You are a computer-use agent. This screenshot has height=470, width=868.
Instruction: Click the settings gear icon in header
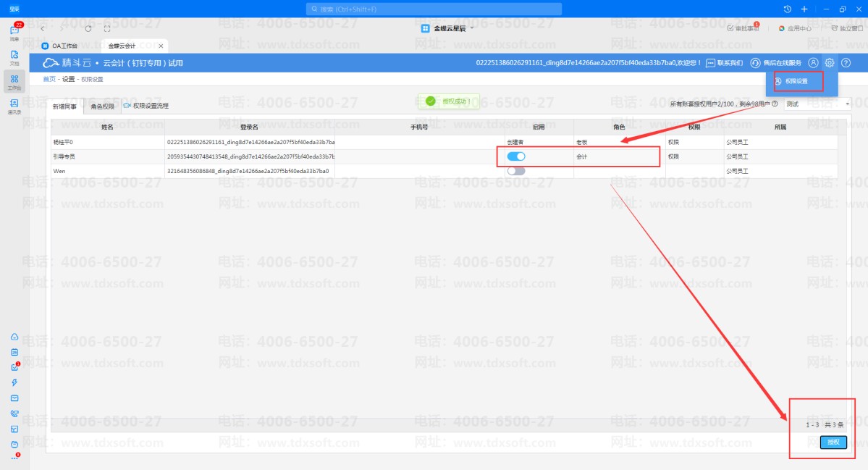point(830,63)
